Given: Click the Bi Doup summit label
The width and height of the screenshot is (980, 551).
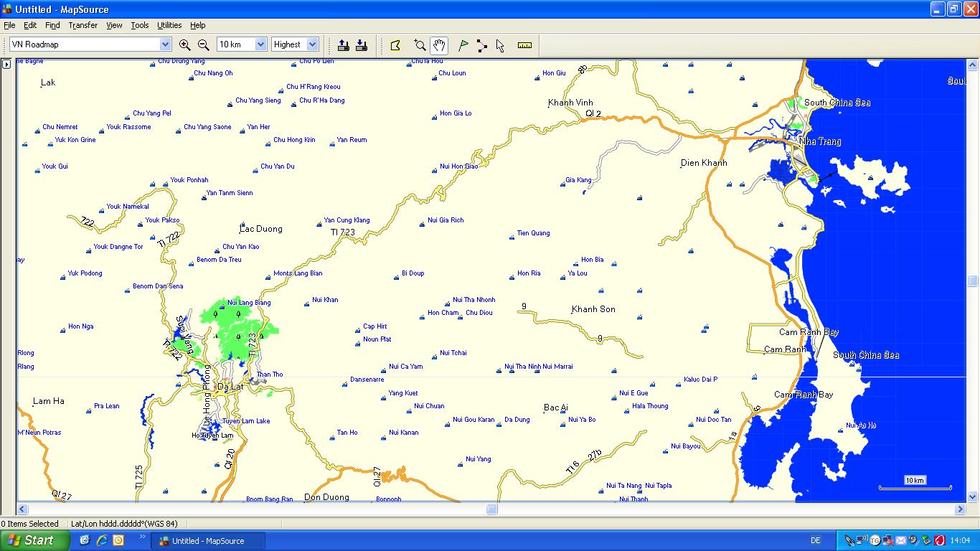Looking at the screenshot, I should pyautogui.click(x=413, y=273).
